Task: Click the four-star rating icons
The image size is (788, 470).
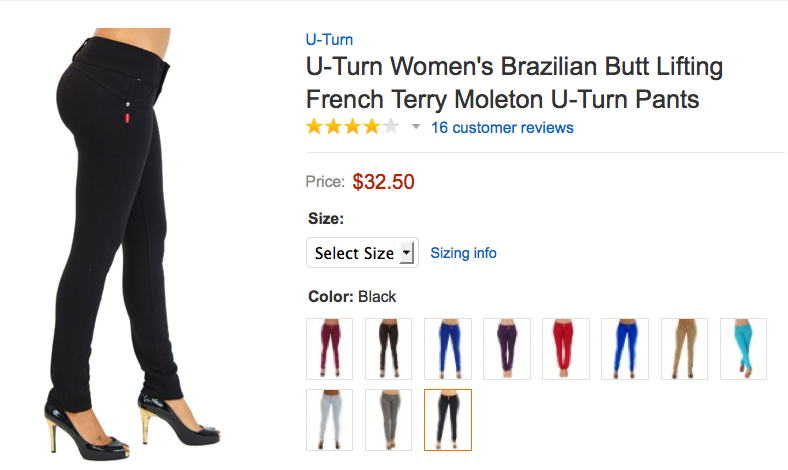Action: coord(353,127)
